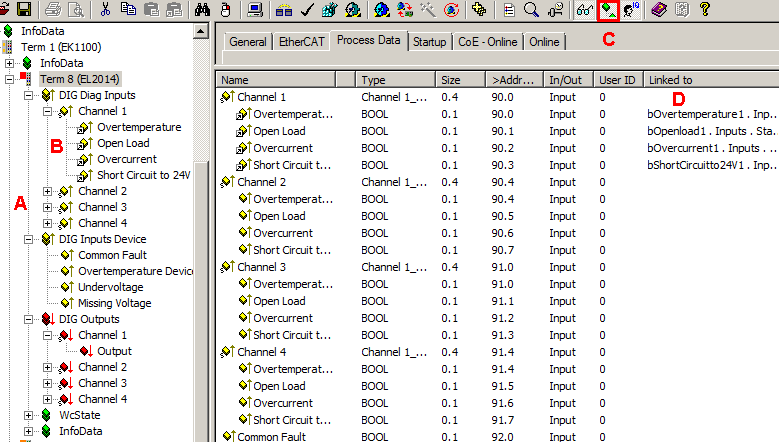Sort by the Type column header
Screen dimensions: 779x442
click(x=395, y=79)
